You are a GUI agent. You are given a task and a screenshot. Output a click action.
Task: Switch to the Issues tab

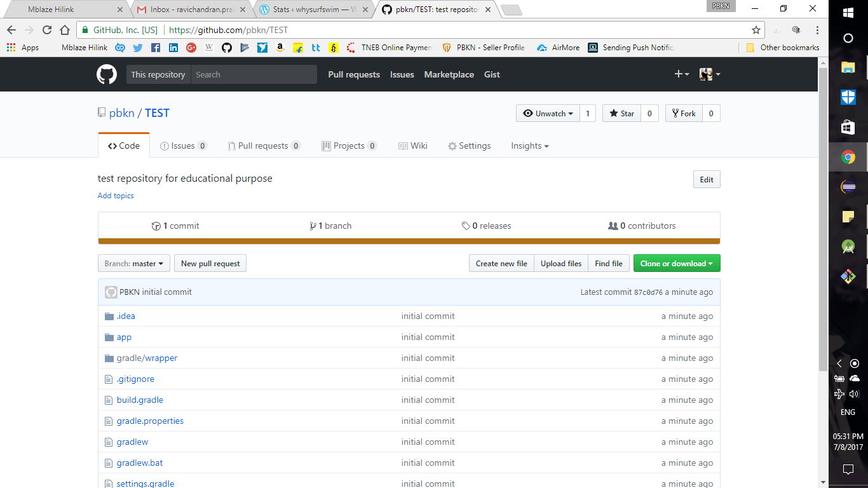coord(183,146)
